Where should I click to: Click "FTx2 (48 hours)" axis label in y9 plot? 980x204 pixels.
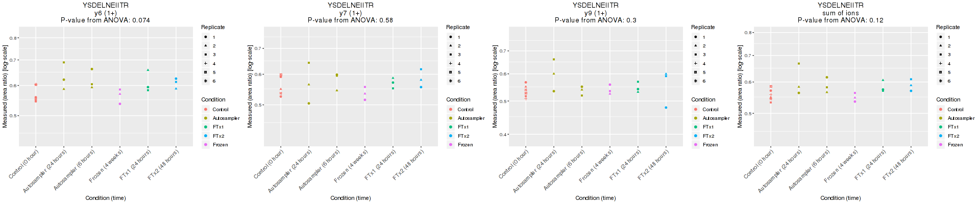point(653,165)
